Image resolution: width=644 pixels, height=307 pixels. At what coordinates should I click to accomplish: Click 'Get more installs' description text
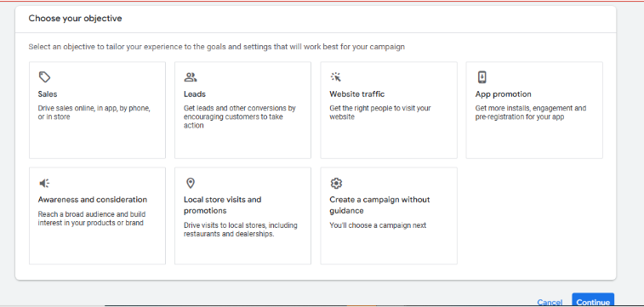[531, 112]
